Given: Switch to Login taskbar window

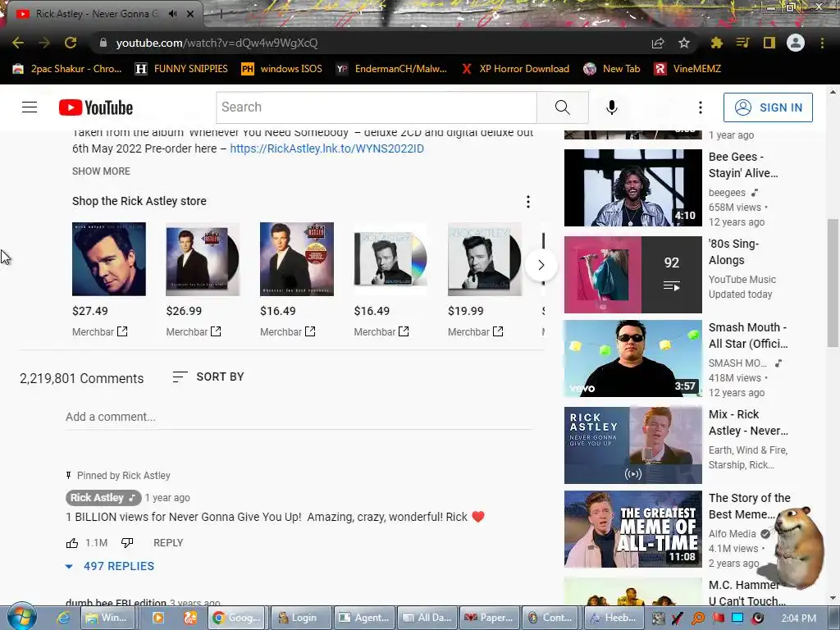Looking at the screenshot, I should pyautogui.click(x=300, y=618).
